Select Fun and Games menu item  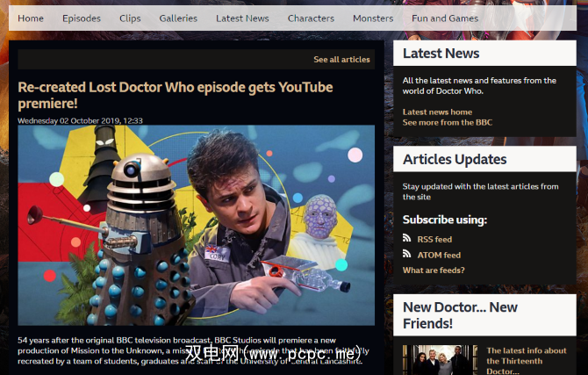tap(445, 18)
